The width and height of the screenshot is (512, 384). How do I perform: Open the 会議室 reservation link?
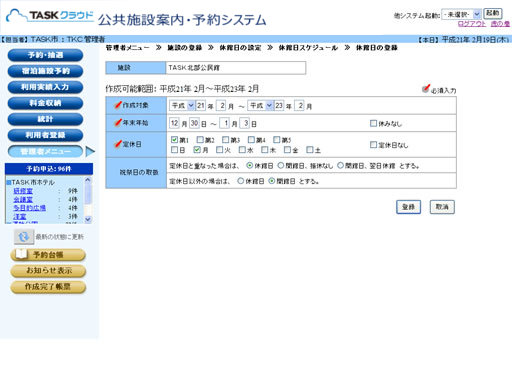[x=23, y=199]
